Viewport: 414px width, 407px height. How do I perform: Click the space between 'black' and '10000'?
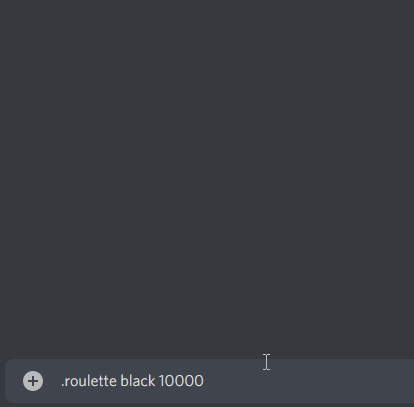coord(157,381)
